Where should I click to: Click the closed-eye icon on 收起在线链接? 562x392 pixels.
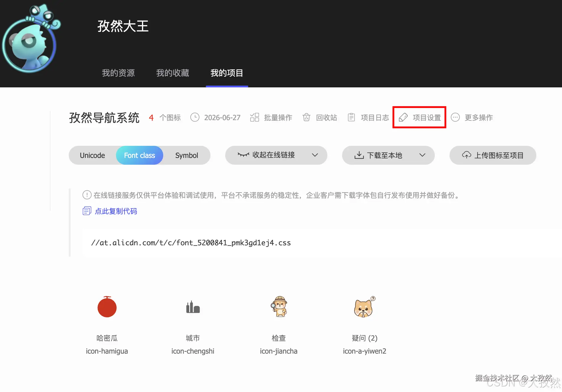244,155
